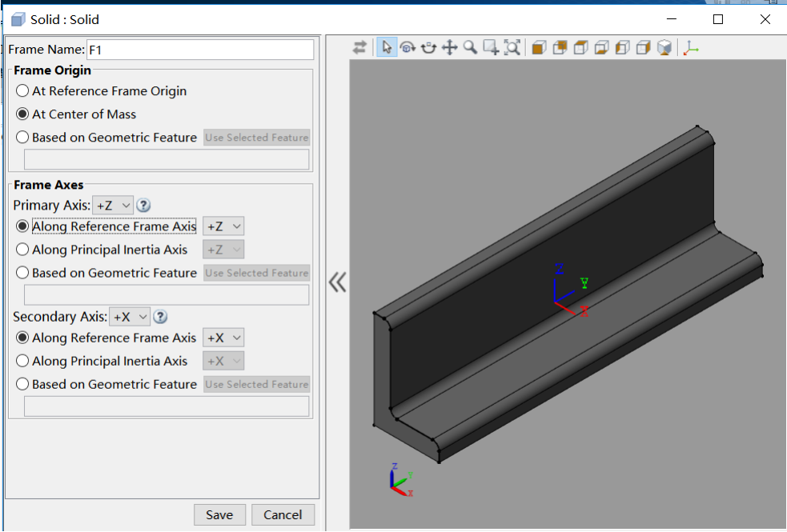Choose Frame Origin Based on Geometric Feature
The height and width of the screenshot is (532, 787).
pyautogui.click(x=22, y=137)
